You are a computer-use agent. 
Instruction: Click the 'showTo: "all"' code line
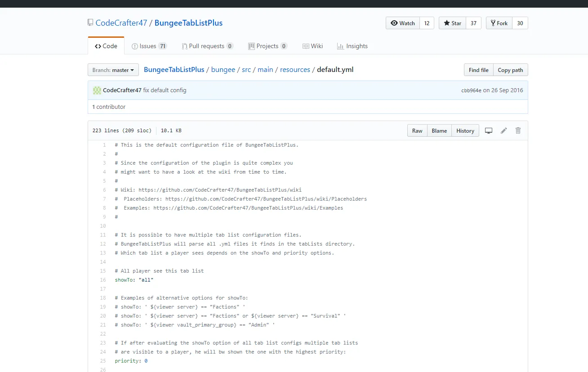pos(134,280)
